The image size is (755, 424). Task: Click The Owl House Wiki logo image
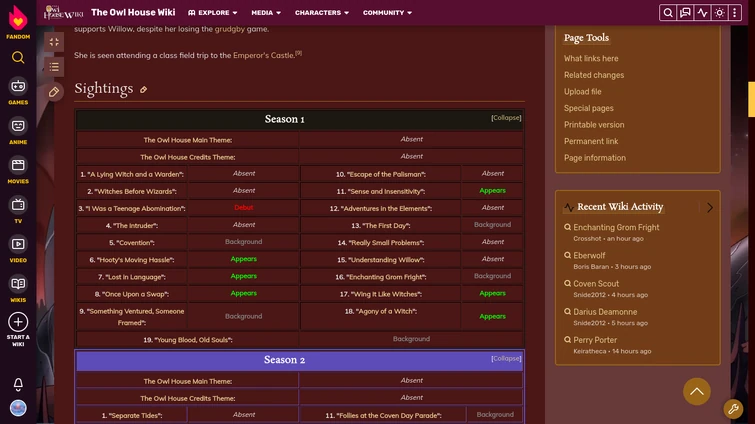(63, 13)
